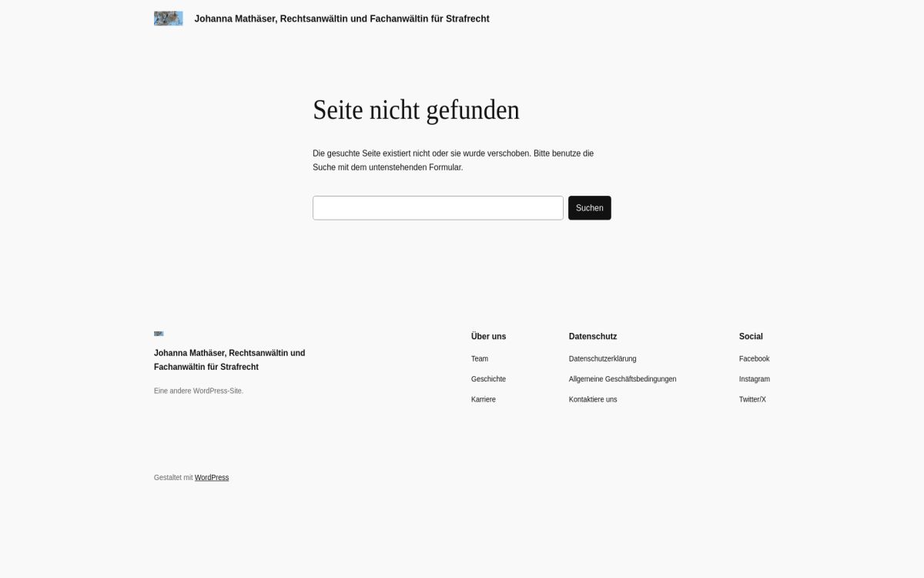
Task: Open the Geschichte footer link
Action: [488, 379]
